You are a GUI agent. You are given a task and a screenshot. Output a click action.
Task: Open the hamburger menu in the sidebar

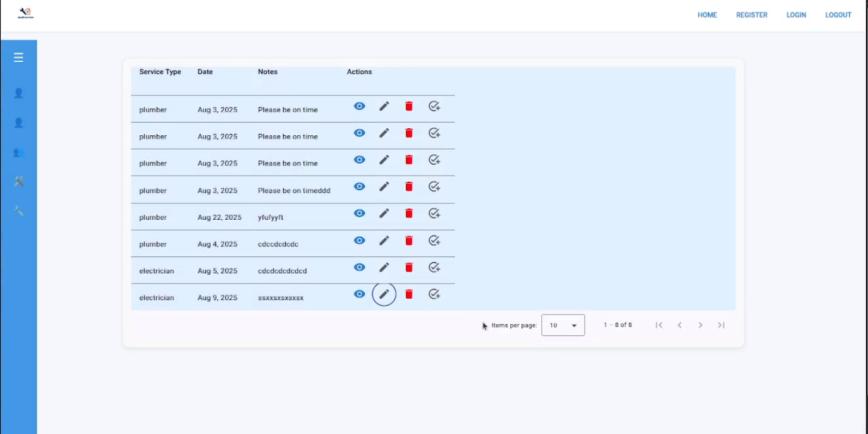coord(18,57)
